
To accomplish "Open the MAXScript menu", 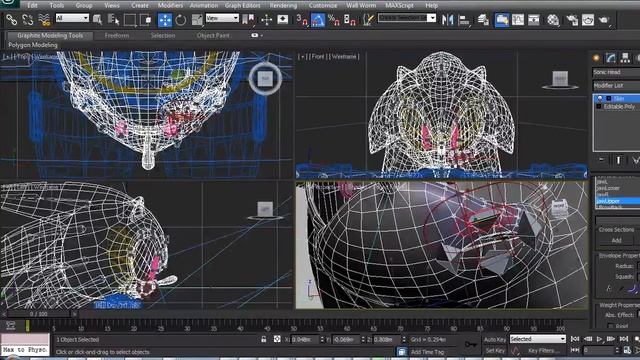I will pyautogui.click(x=400, y=5).
